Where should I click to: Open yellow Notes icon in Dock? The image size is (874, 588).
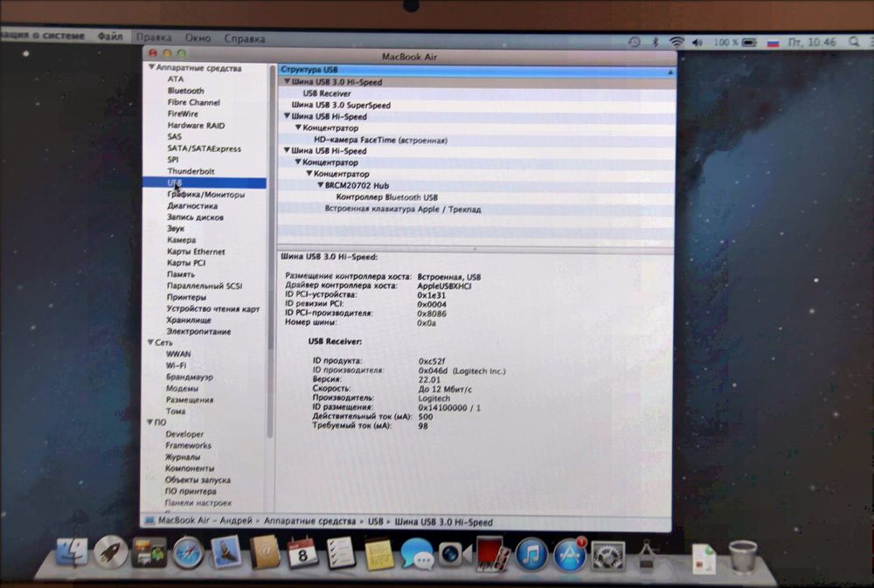(x=379, y=554)
